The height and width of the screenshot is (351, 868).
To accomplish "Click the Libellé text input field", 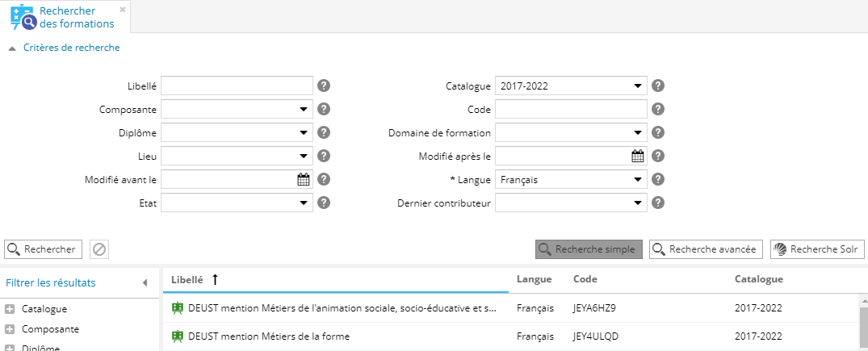I will tap(237, 86).
